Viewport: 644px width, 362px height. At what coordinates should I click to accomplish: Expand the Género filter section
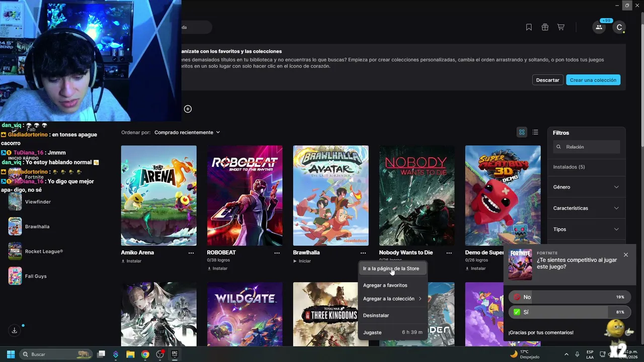[586, 187]
